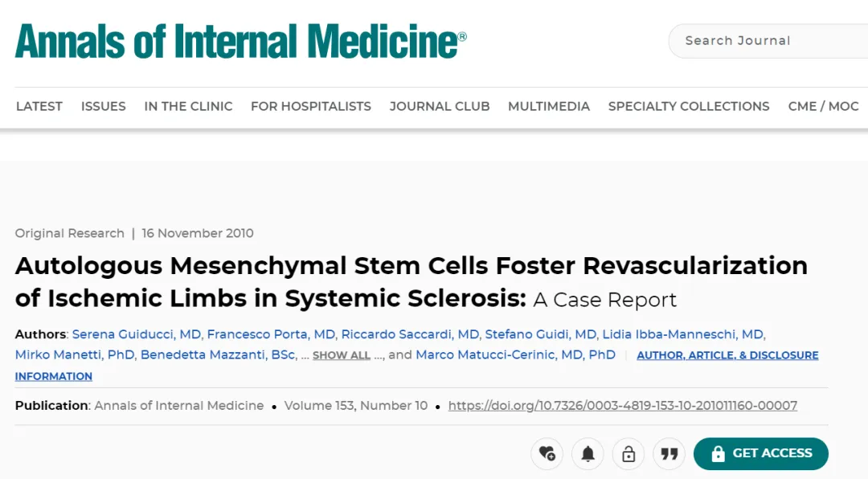Add article to favorites heart icon

coord(547,454)
